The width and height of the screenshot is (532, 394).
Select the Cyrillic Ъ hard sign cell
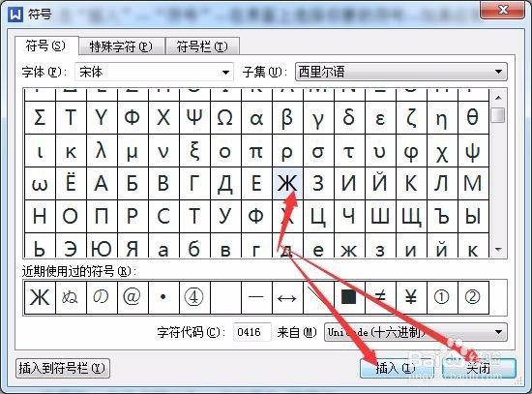click(x=442, y=216)
